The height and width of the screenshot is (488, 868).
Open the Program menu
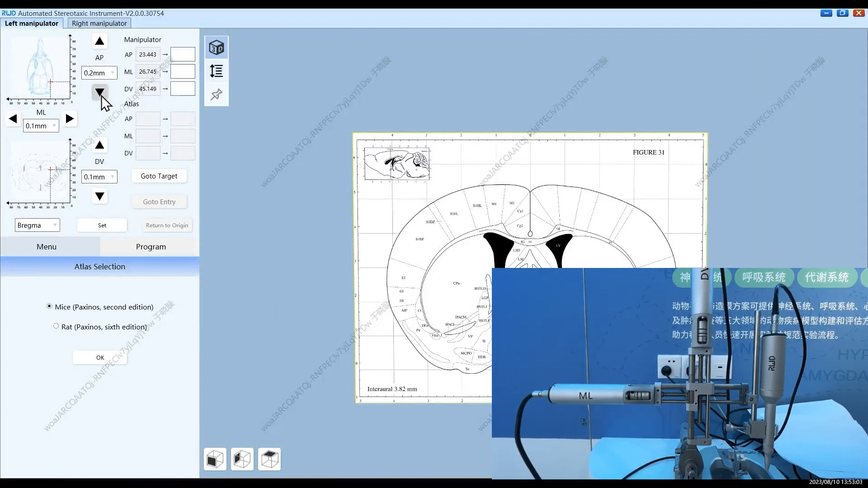click(x=151, y=246)
